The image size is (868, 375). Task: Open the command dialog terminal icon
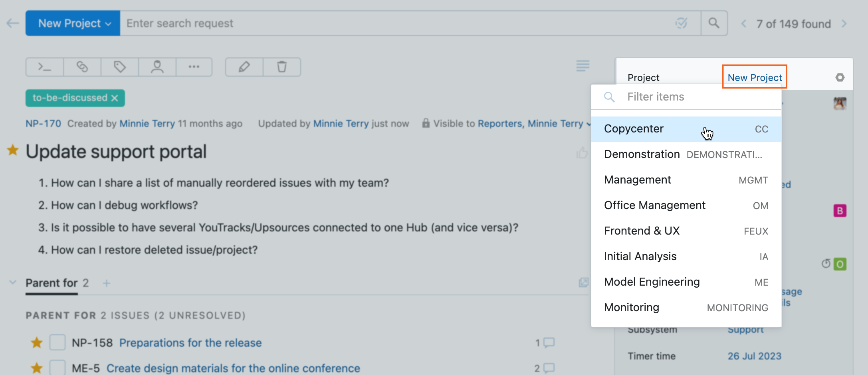point(44,67)
